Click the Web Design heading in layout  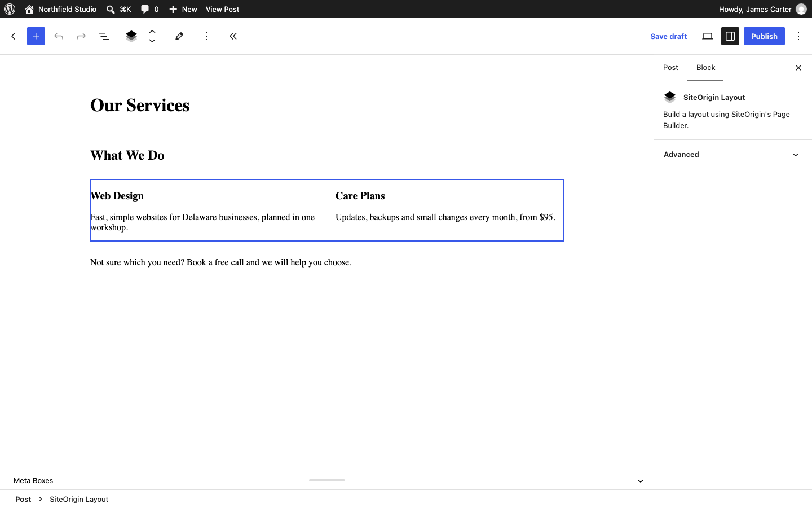coord(117,196)
